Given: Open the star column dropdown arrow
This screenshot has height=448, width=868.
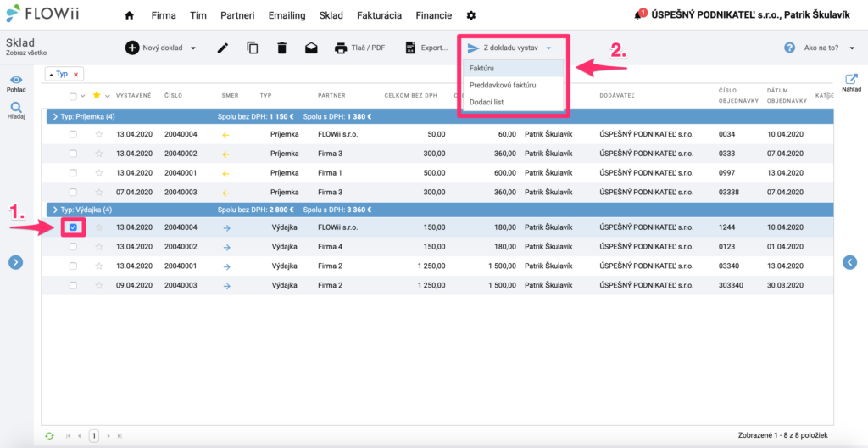Looking at the screenshot, I should 108,96.
